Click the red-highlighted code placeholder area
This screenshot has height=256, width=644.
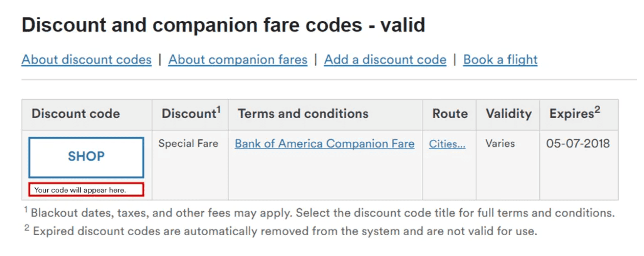pyautogui.click(x=86, y=190)
